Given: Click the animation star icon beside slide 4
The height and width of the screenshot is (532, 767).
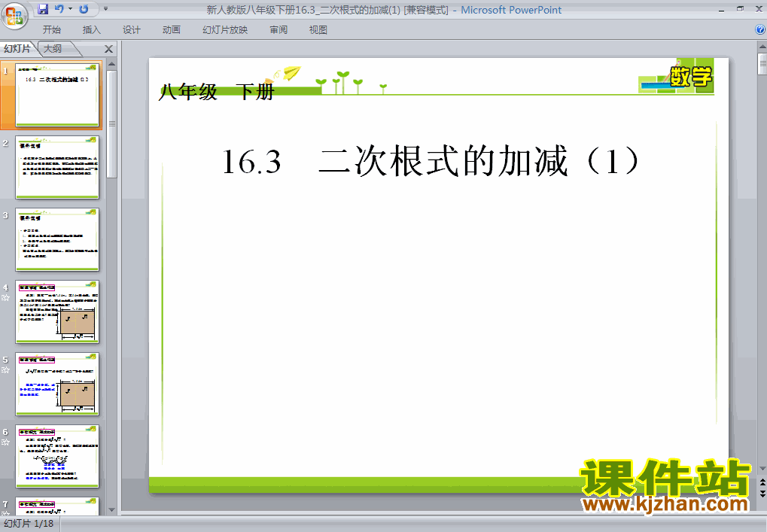Looking at the screenshot, I should tap(6, 298).
